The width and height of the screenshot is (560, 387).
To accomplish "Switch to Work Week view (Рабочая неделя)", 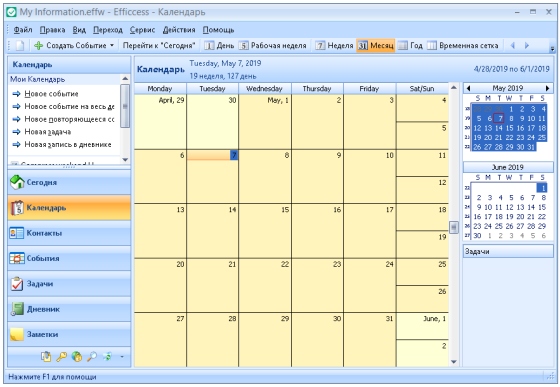I will click(x=273, y=46).
